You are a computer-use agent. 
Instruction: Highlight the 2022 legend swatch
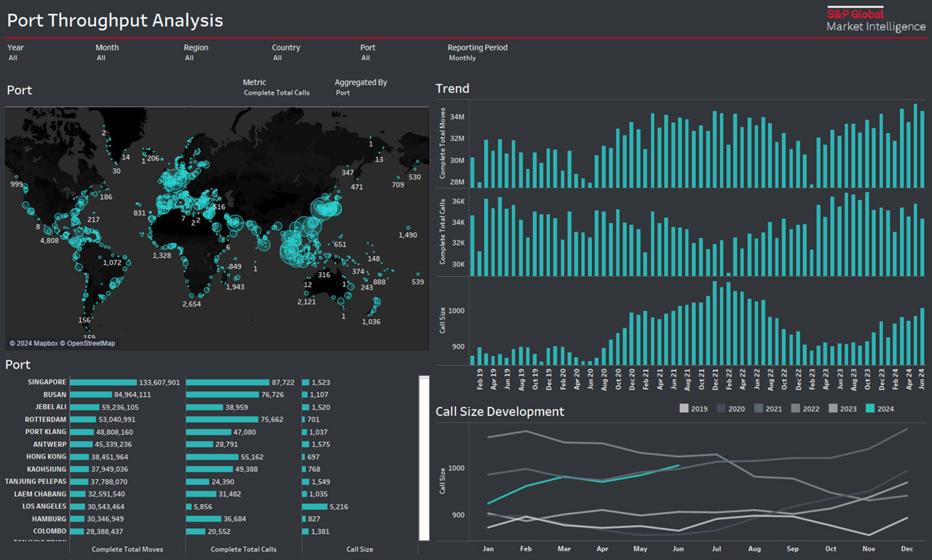(x=796, y=409)
